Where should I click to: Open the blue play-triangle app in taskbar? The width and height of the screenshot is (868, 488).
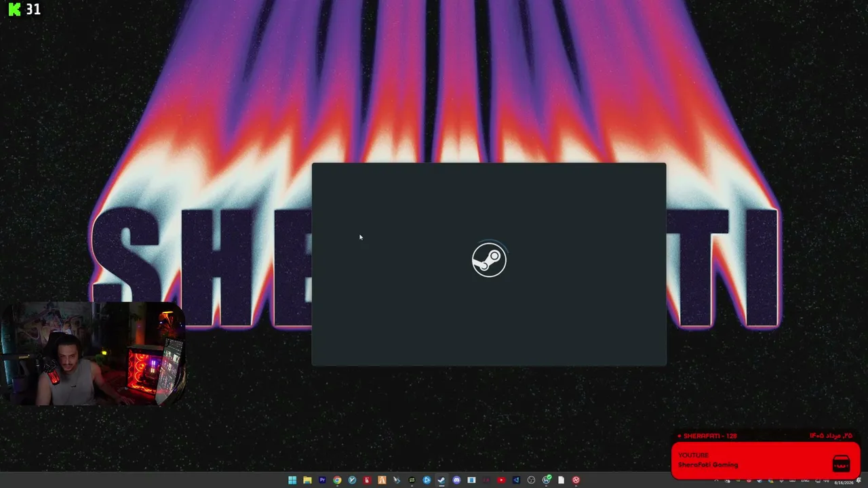tap(427, 480)
